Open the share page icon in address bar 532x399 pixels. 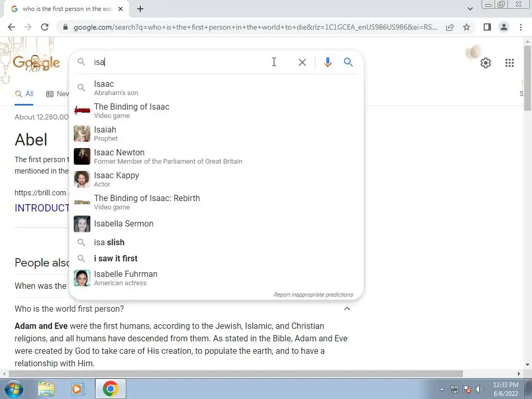(450, 27)
